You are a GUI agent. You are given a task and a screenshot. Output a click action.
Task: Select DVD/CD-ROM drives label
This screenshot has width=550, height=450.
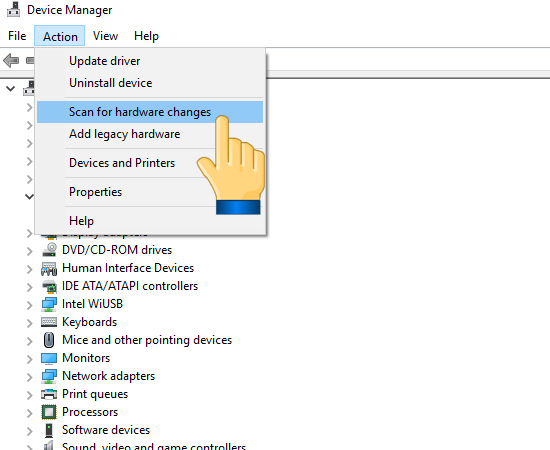coord(117,250)
